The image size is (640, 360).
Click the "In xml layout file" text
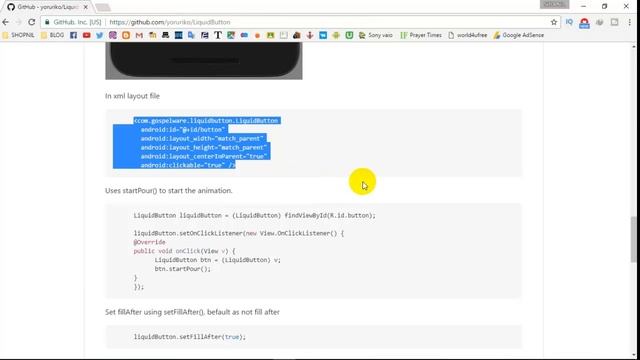pyautogui.click(x=132, y=96)
